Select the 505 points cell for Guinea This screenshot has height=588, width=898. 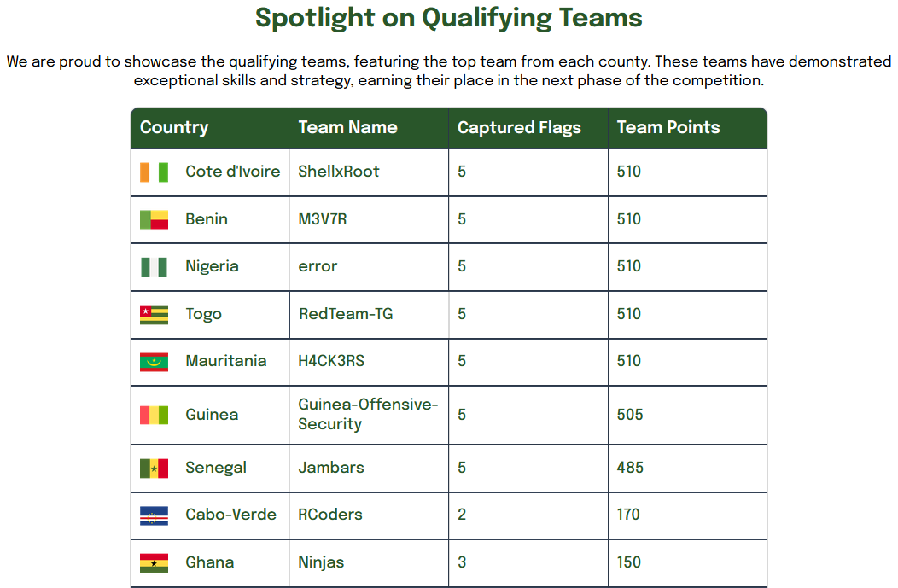click(x=687, y=415)
